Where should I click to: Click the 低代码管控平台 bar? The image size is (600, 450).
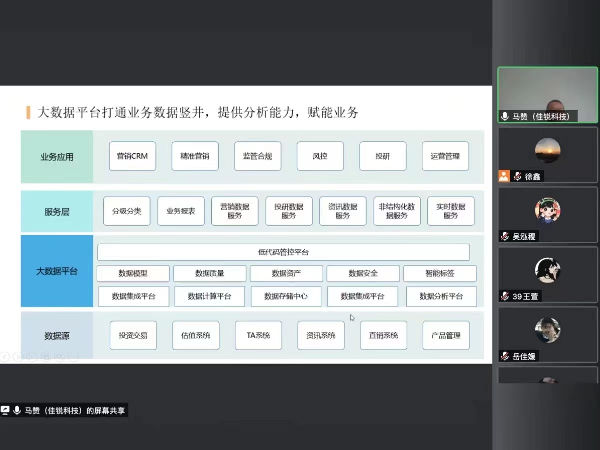(x=283, y=252)
